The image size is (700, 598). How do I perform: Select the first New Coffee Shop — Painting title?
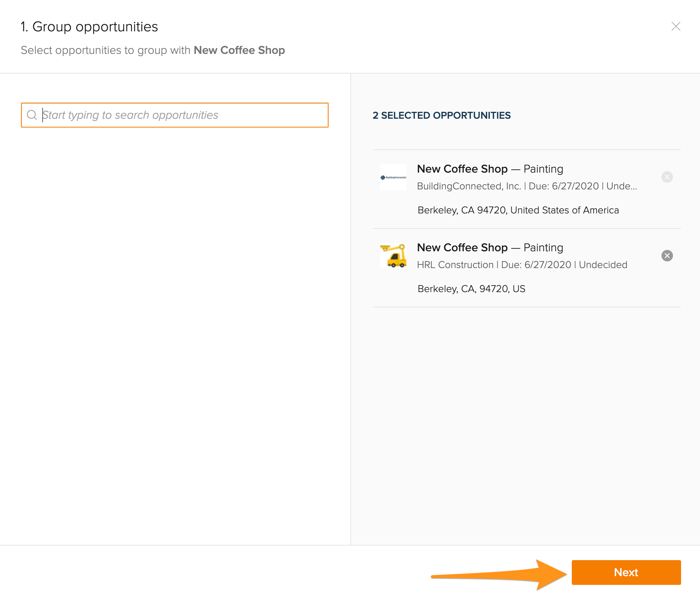(x=490, y=169)
